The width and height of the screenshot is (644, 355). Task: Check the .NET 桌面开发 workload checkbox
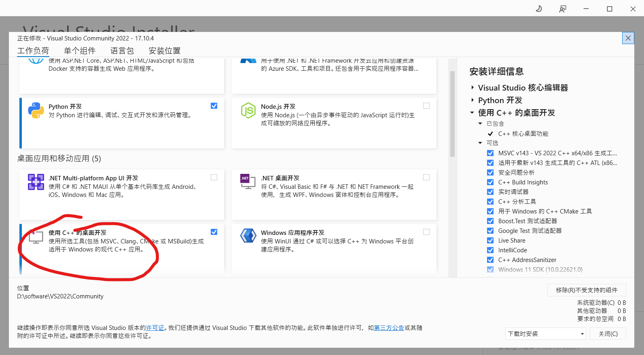click(426, 177)
